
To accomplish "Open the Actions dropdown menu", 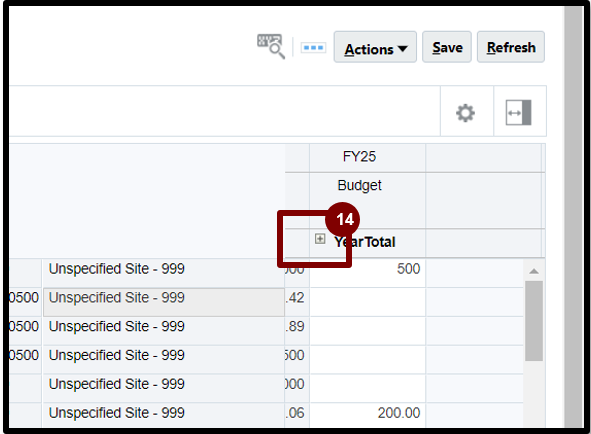I will pyautogui.click(x=375, y=47).
